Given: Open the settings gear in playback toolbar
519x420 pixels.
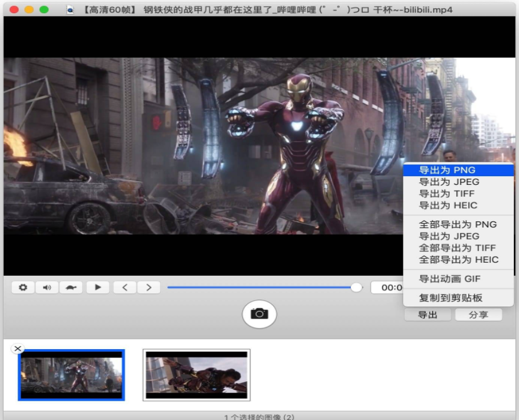Looking at the screenshot, I should [x=23, y=288].
